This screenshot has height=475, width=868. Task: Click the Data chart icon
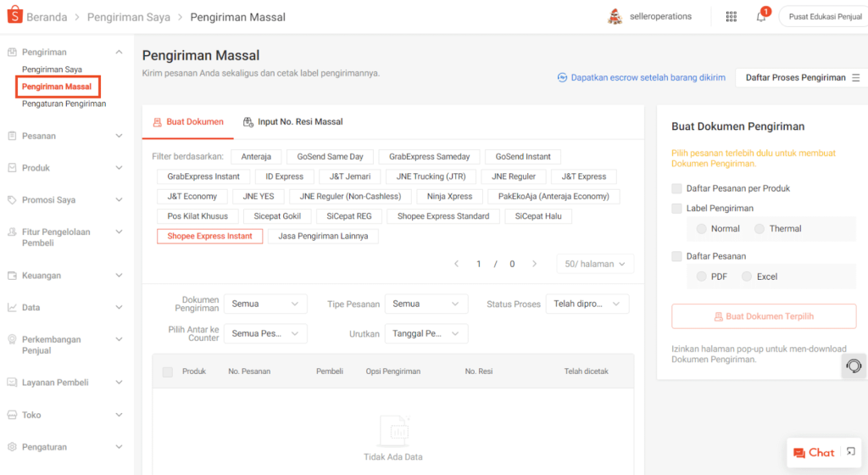[x=12, y=307]
